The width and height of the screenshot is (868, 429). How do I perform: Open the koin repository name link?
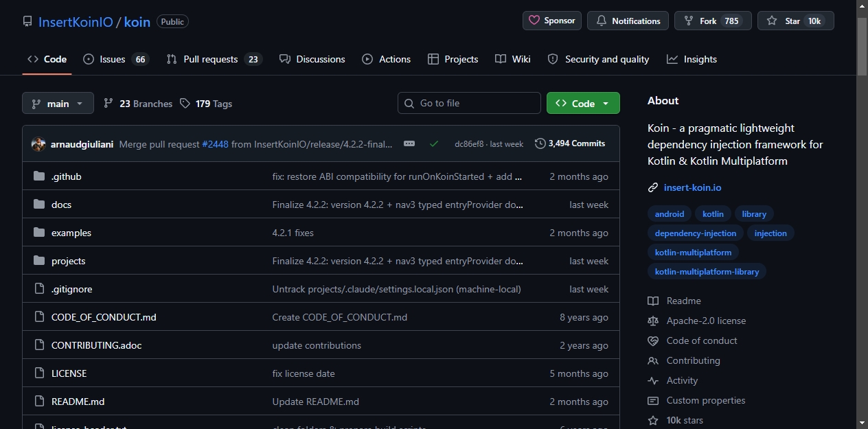click(x=137, y=21)
